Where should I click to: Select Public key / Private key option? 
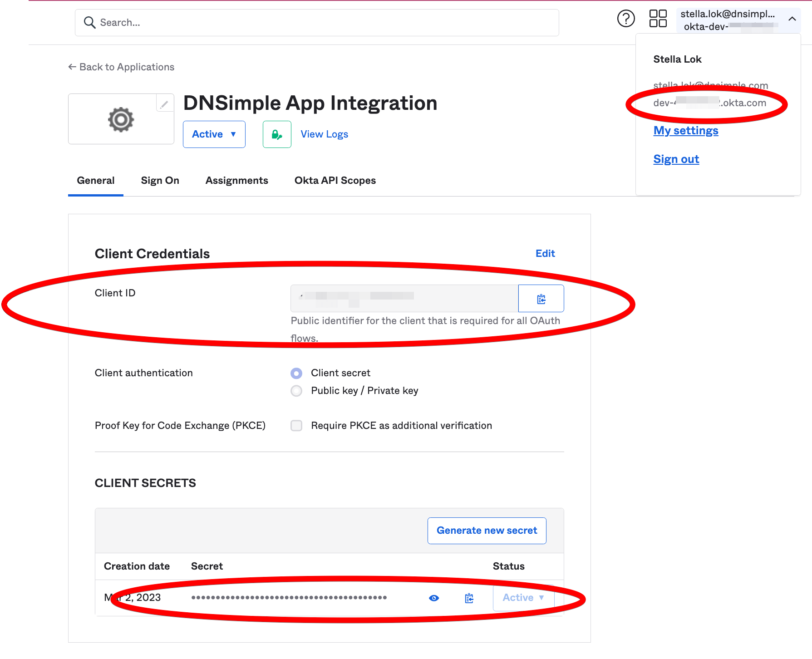(x=296, y=391)
